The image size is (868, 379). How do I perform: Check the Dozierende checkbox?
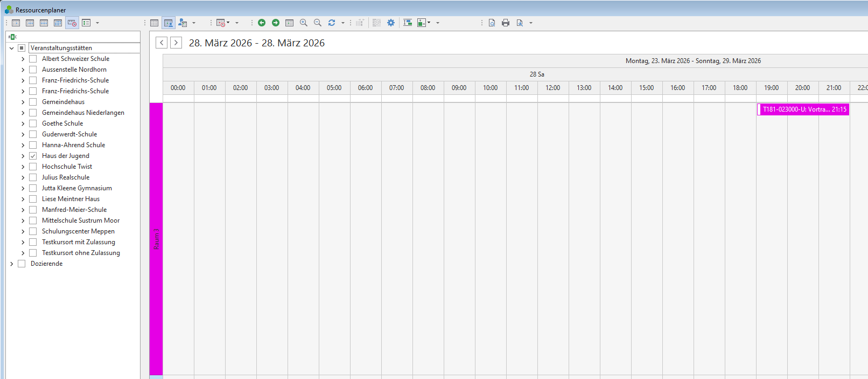[22, 264]
